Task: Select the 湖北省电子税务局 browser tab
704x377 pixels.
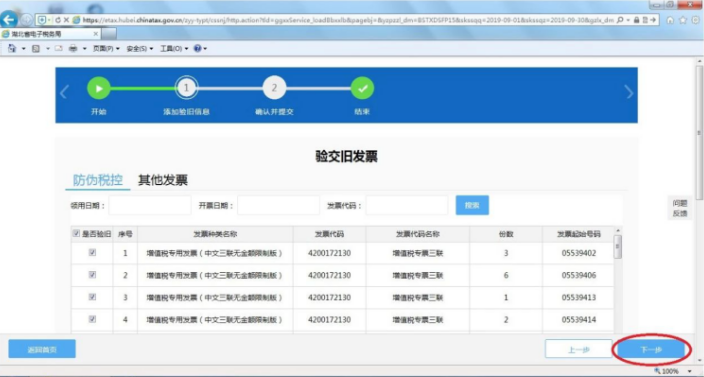Action: point(50,34)
